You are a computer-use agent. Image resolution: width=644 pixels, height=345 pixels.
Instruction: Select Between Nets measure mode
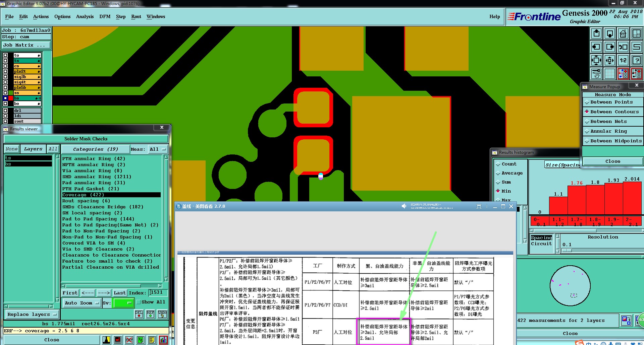(612, 122)
